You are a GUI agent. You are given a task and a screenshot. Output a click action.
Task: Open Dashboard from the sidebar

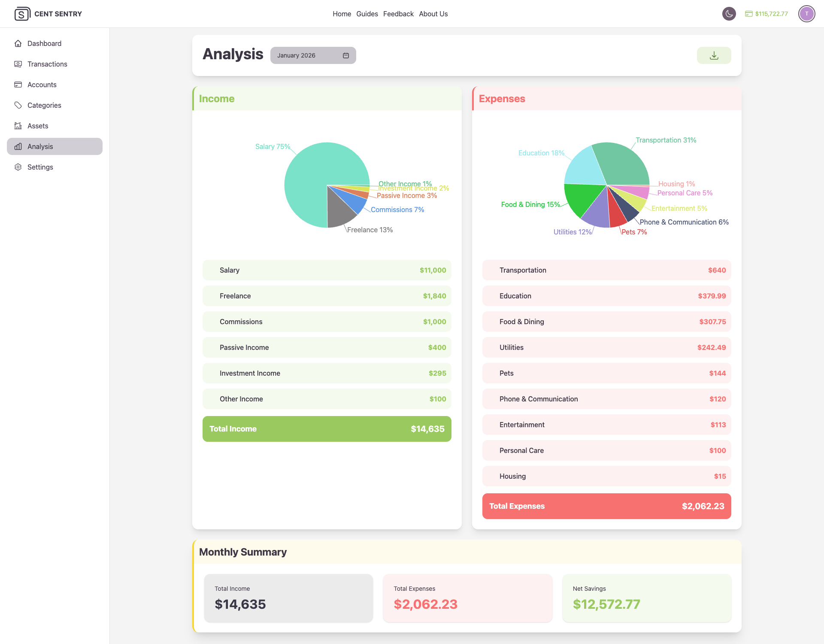[44, 43]
